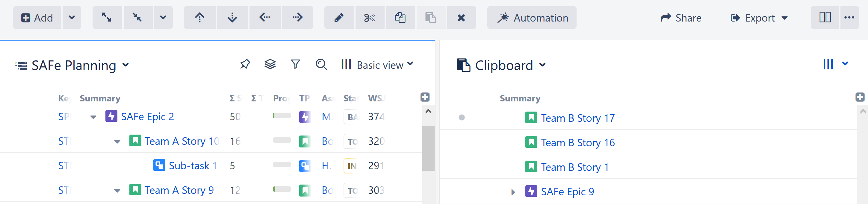
Task: Click the progress bar of SAFe Epic 2
Action: coord(282,116)
